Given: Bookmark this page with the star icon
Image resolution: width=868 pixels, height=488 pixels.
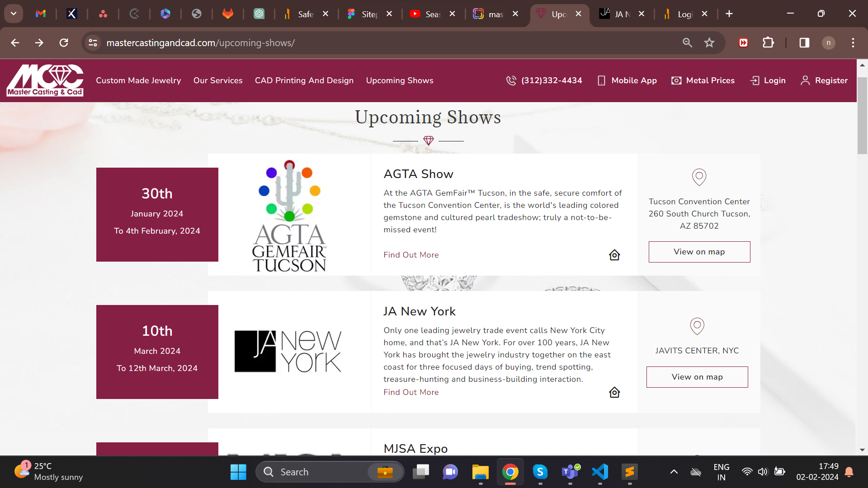Looking at the screenshot, I should [709, 42].
